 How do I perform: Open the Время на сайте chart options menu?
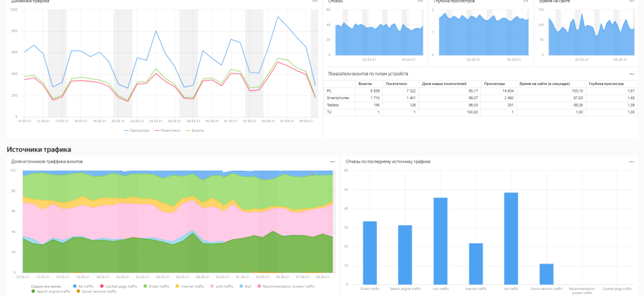click(631, 2)
